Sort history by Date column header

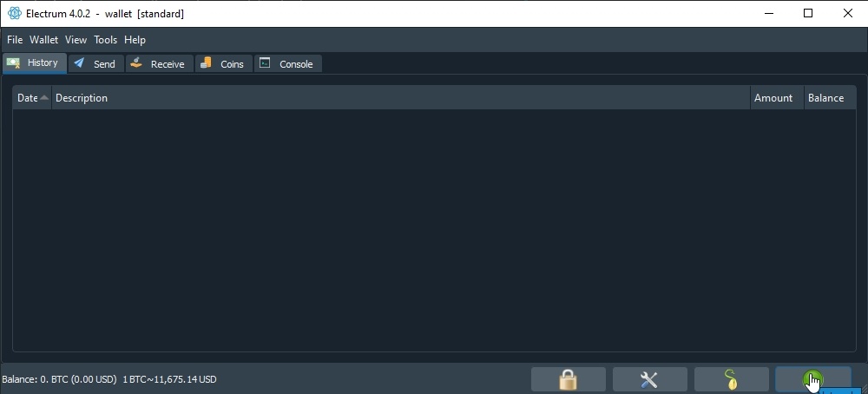[x=32, y=98]
